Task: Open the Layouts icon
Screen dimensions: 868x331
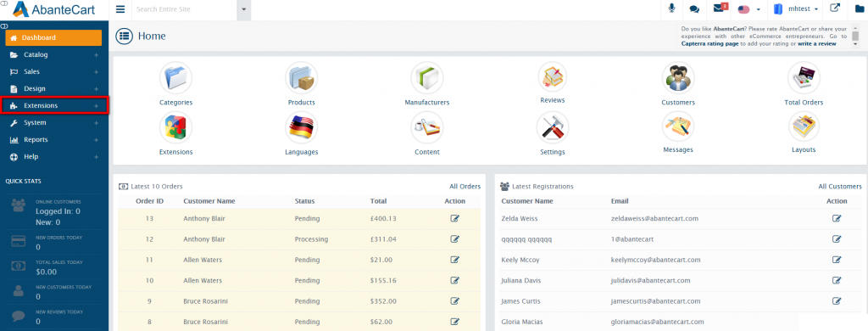Action: coord(804,127)
